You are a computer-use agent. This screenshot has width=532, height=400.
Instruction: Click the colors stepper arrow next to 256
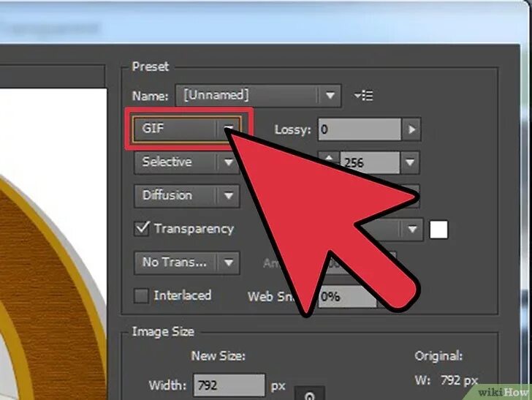click(328, 159)
